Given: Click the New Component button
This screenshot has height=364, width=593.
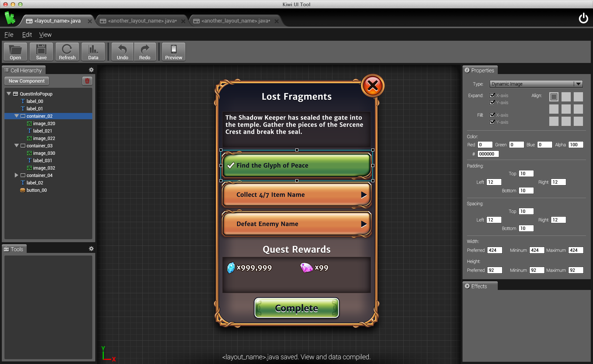Looking at the screenshot, I should point(27,81).
